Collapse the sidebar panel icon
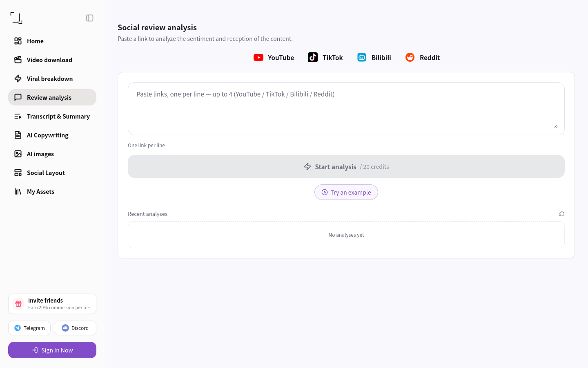This screenshot has width=588, height=368. tap(90, 18)
